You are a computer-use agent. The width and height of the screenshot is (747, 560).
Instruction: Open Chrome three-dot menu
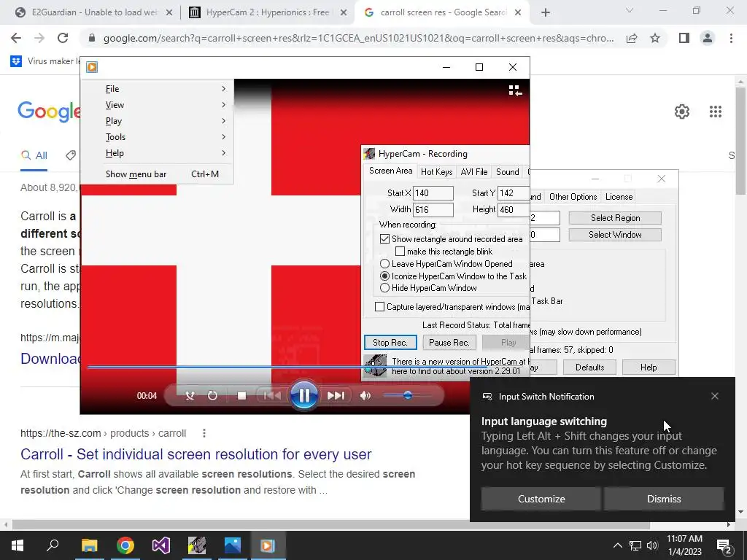[x=731, y=38]
